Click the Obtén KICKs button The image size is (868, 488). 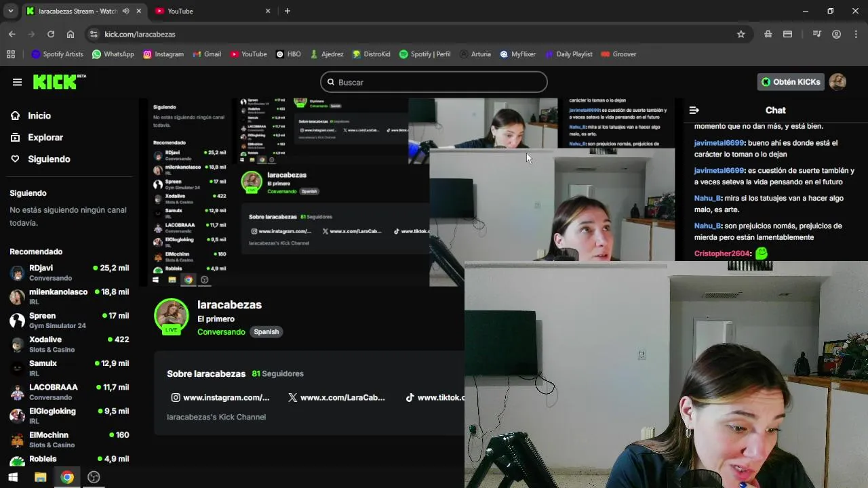point(791,82)
